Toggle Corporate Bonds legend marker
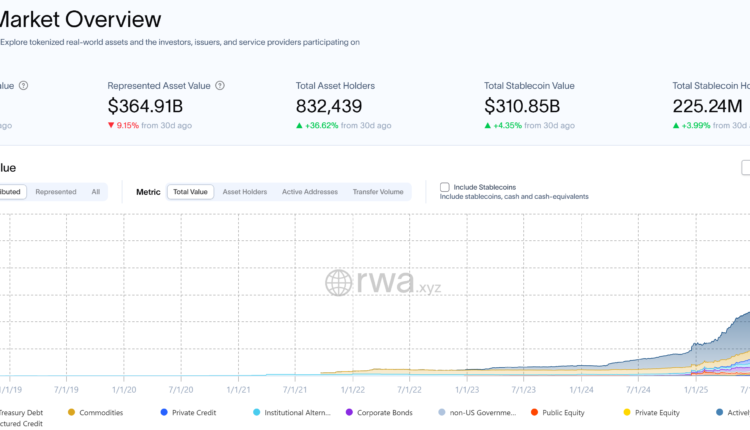 pos(349,411)
